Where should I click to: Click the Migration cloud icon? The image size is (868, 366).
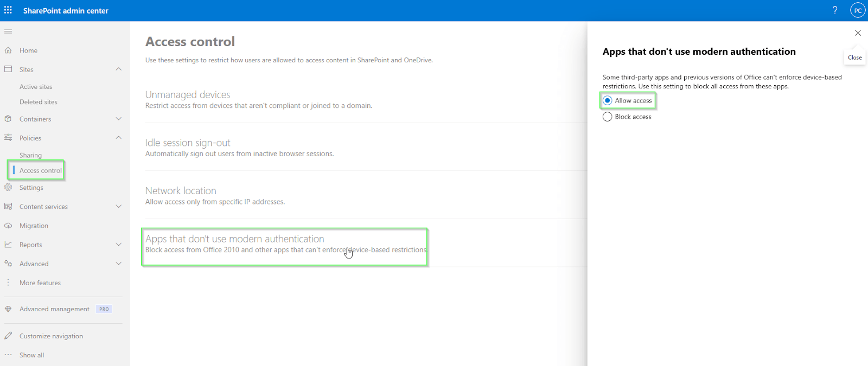coord(8,226)
